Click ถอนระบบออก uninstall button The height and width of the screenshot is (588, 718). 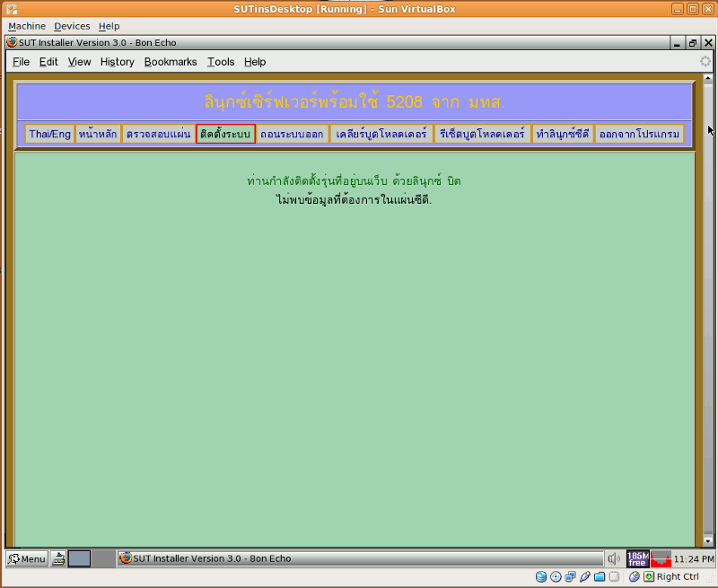click(293, 134)
